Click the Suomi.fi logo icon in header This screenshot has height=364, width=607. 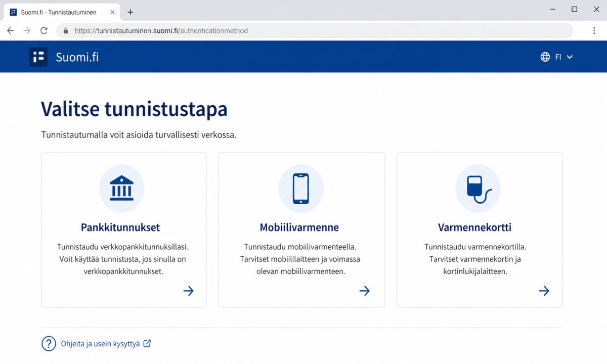(x=38, y=57)
